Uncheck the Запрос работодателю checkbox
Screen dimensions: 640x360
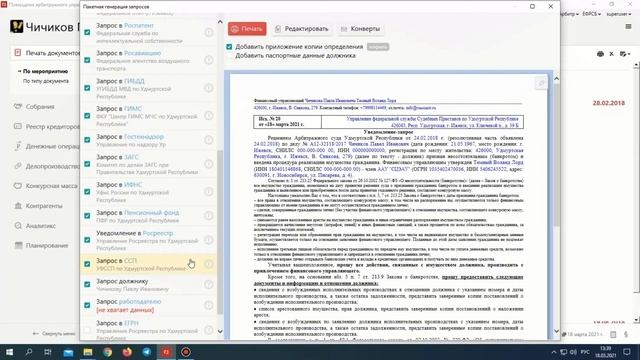[x=87, y=305]
